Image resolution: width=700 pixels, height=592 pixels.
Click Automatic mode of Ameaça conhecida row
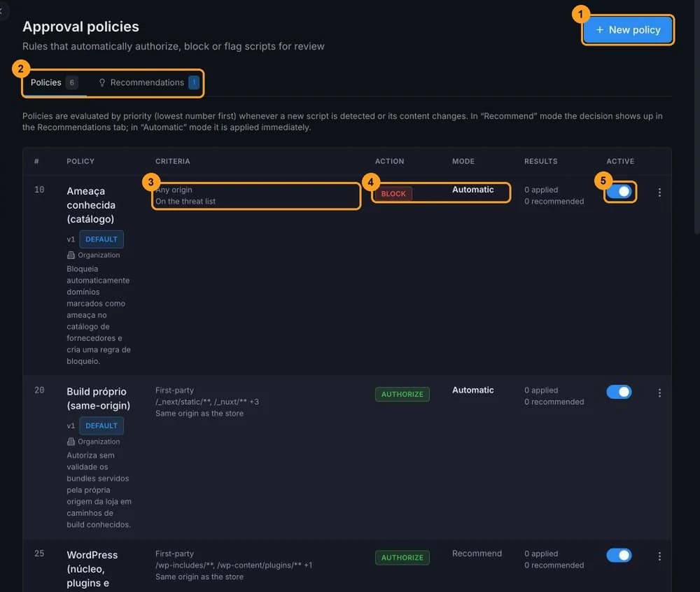click(472, 189)
